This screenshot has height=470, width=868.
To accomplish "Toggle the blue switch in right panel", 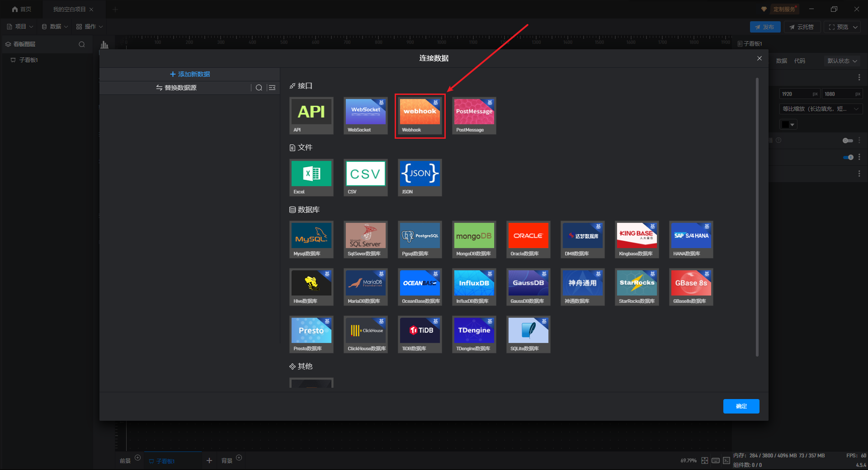I will click(848, 157).
